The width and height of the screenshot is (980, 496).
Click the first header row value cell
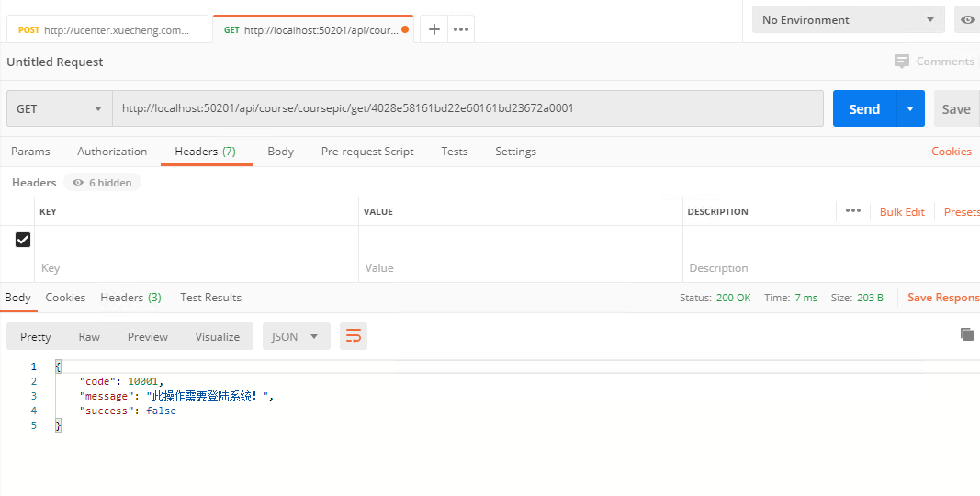[x=521, y=240]
